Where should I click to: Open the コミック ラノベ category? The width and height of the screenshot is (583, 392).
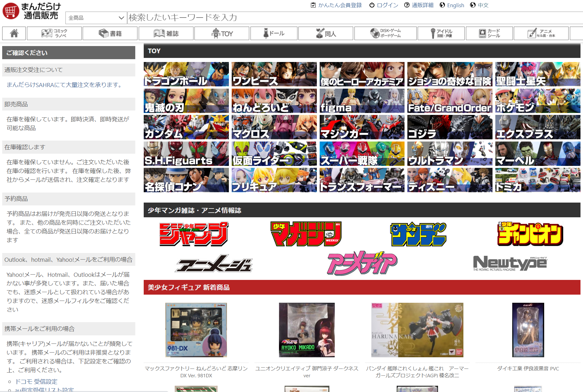54,33
